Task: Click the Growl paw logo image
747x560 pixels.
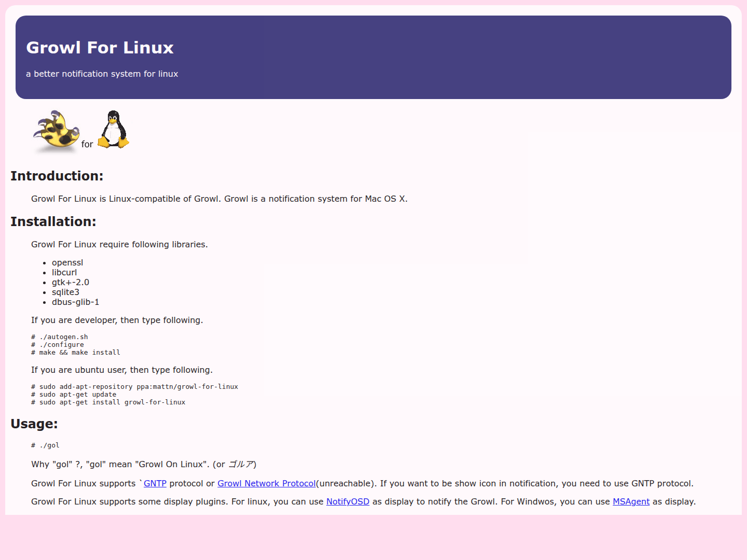Action: pyautogui.click(x=56, y=131)
